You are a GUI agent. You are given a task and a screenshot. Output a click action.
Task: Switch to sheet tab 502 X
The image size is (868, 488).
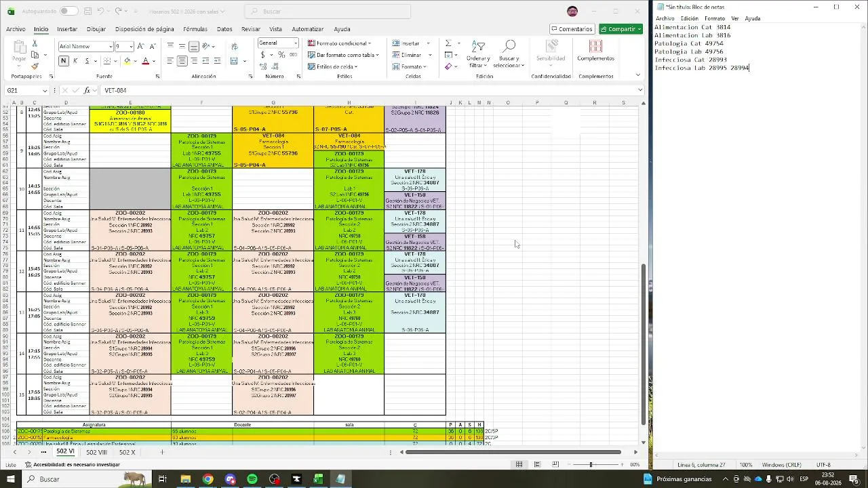pos(127,452)
